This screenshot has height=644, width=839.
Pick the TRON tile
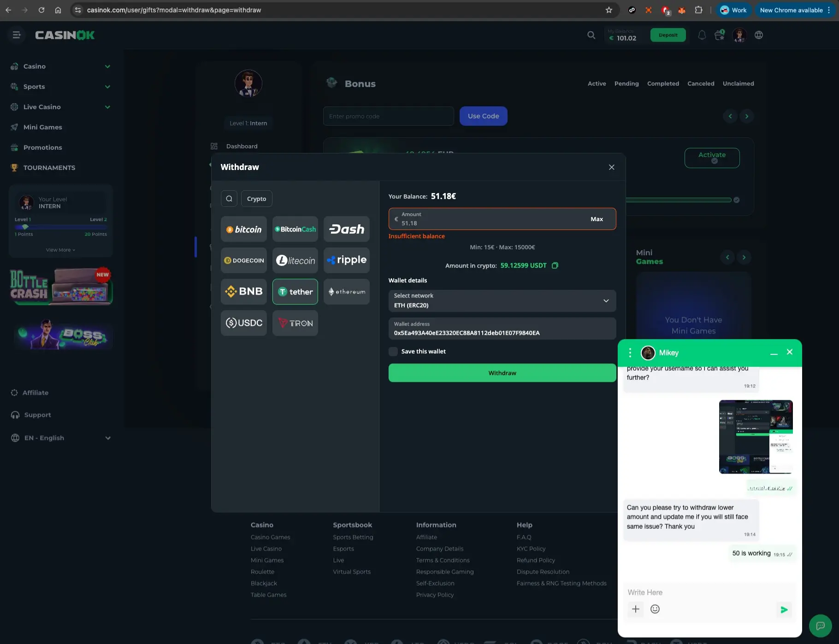(x=295, y=323)
